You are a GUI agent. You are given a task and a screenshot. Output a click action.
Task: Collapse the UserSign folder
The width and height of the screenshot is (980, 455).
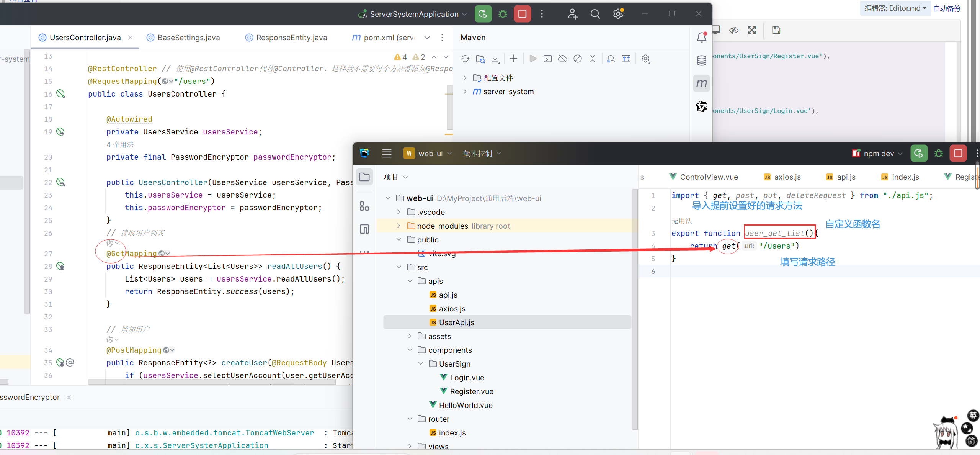pos(421,363)
